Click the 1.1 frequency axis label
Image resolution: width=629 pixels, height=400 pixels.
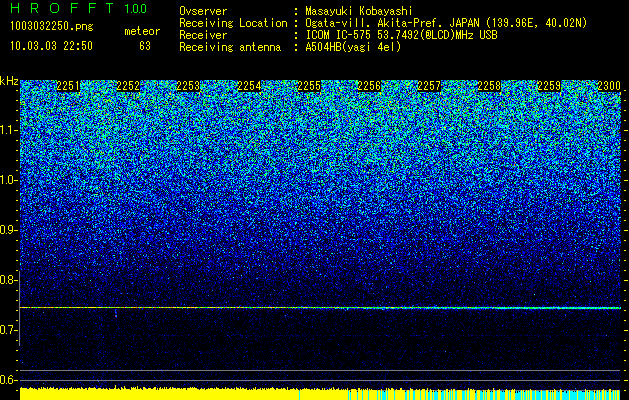click(x=8, y=130)
